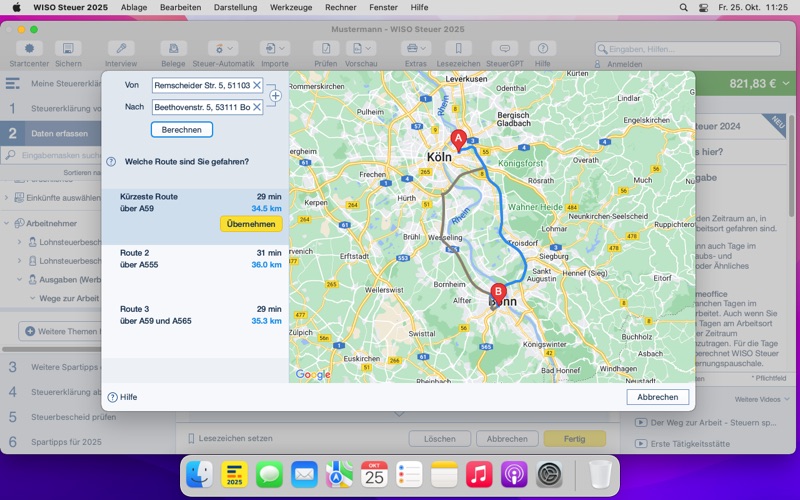Open WISO Steuer 2025 in the Dock

tap(234, 475)
